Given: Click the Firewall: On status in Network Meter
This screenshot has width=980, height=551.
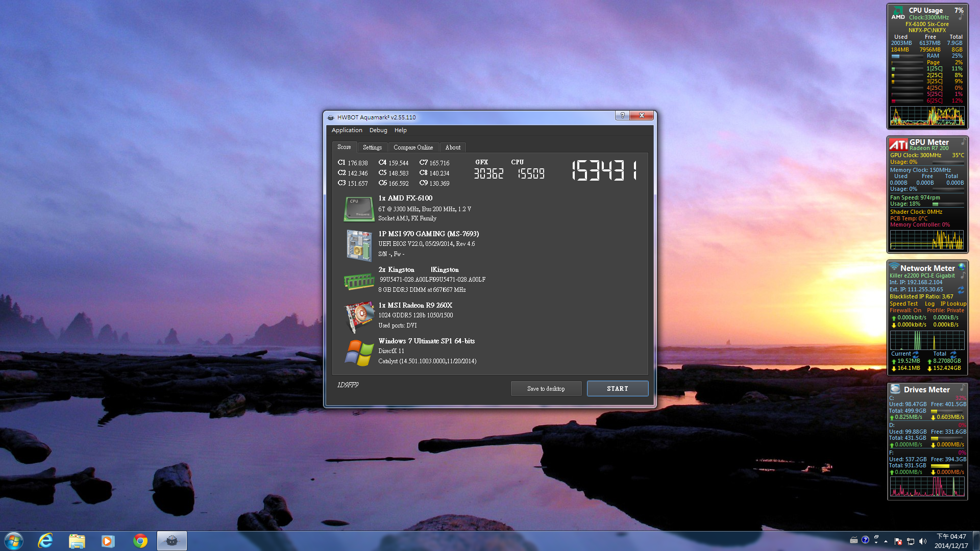Looking at the screenshot, I should click(905, 310).
